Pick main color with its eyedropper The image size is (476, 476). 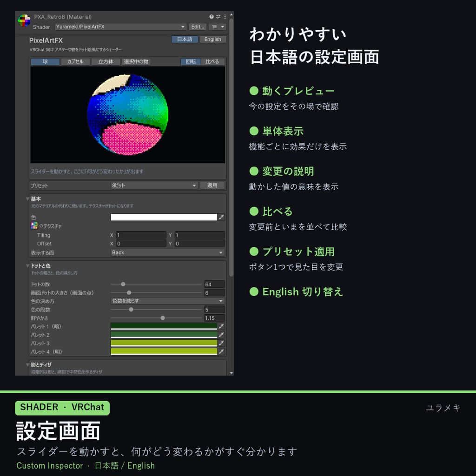pos(221,217)
